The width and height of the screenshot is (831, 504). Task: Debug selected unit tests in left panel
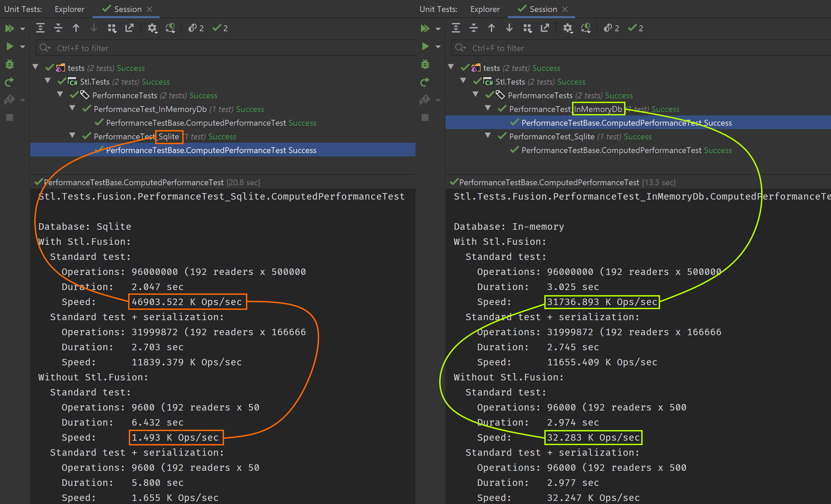[10, 64]
